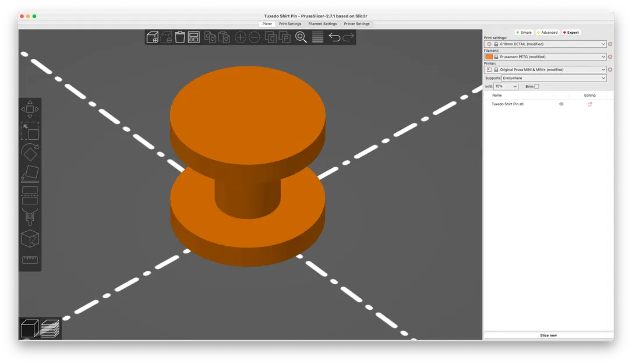Open the filament preset edit cog
This screenshot has width=632, height=364.
(610, 57)
